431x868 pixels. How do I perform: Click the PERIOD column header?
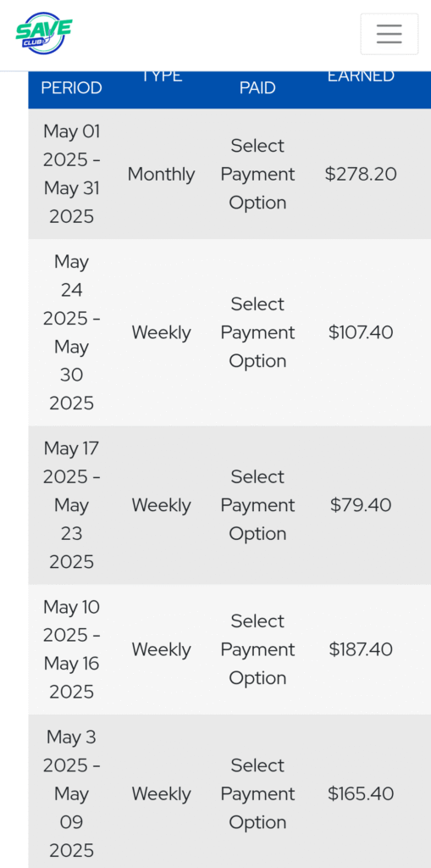(x=71, y=87)
